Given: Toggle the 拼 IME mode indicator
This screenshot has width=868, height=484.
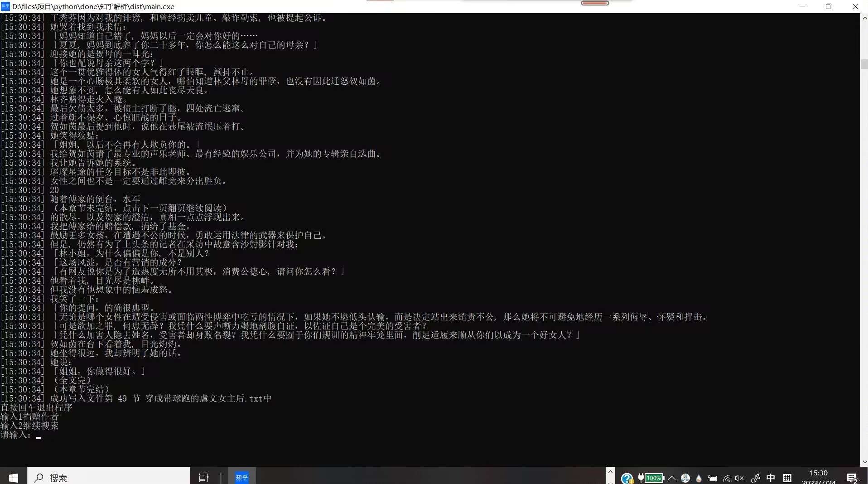Looking at the screenshot, I should [x=787, y=478].
